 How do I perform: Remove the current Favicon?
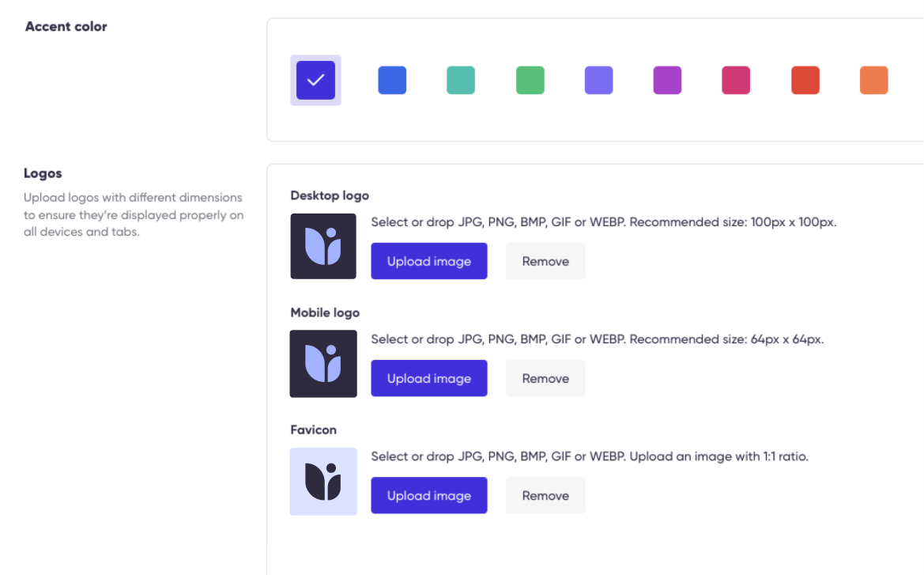point(545,495)
